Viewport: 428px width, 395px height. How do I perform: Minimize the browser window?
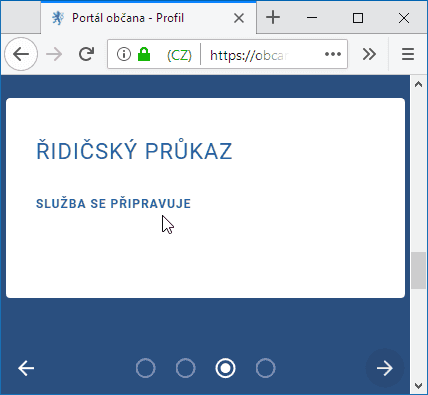coord(312,18)
